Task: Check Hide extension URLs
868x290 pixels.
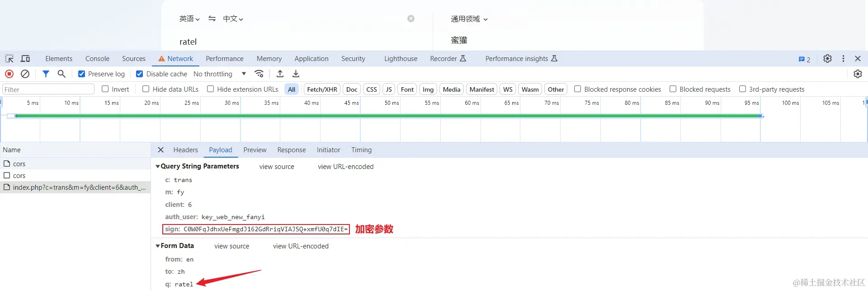Action: (210, 89)
